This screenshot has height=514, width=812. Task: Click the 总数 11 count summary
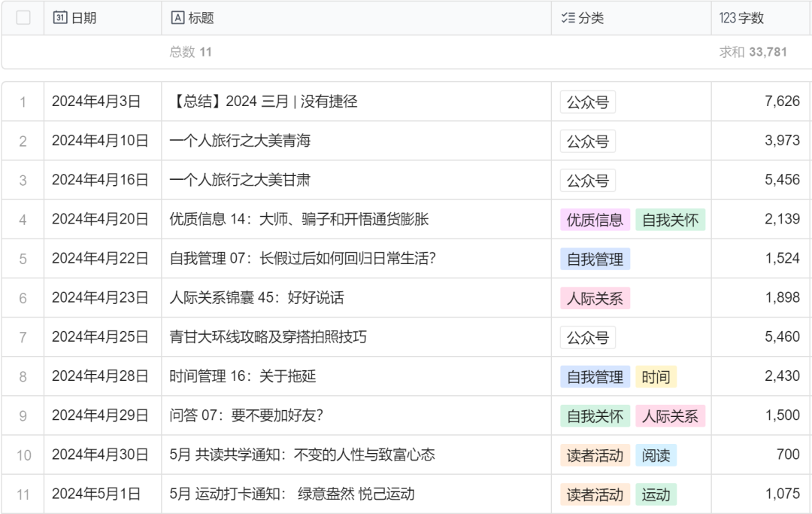(190, 52)
